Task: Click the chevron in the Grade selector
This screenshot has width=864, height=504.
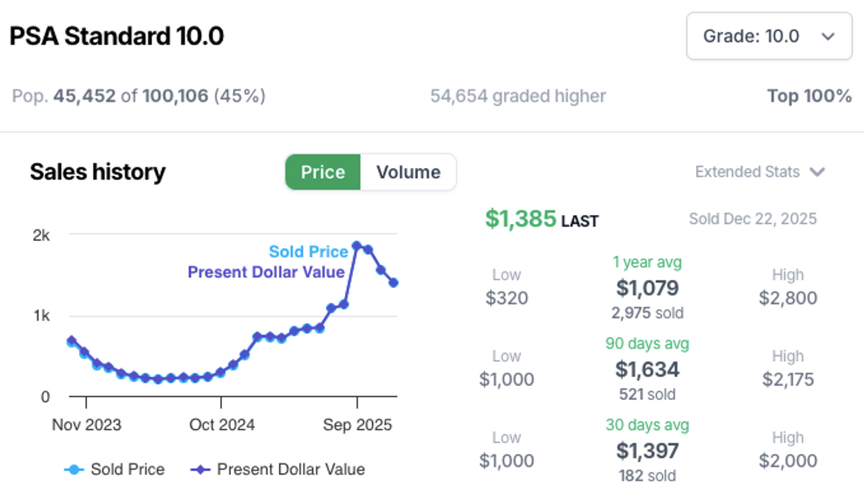Action: pyautogui.click(x=828, y=36)
